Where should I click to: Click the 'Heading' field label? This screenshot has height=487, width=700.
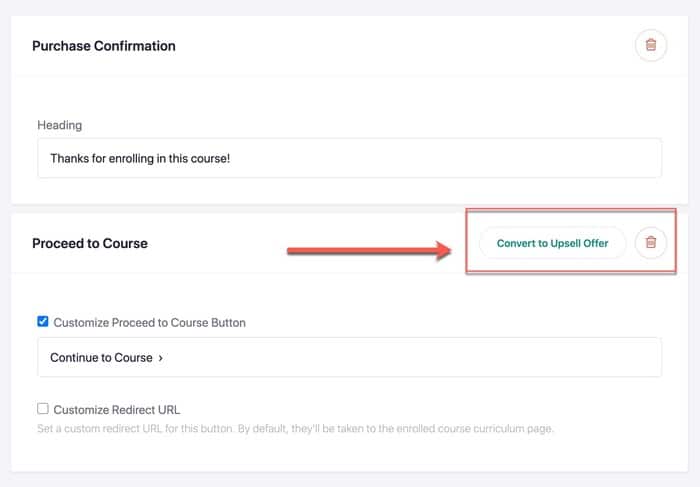(x=59, y=125)
